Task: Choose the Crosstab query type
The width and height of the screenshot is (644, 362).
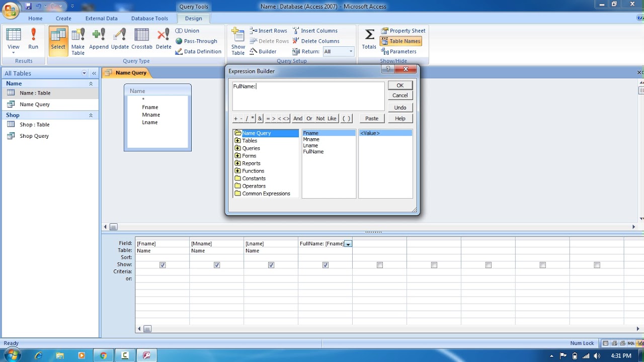Action: click(x=142, y=39)
